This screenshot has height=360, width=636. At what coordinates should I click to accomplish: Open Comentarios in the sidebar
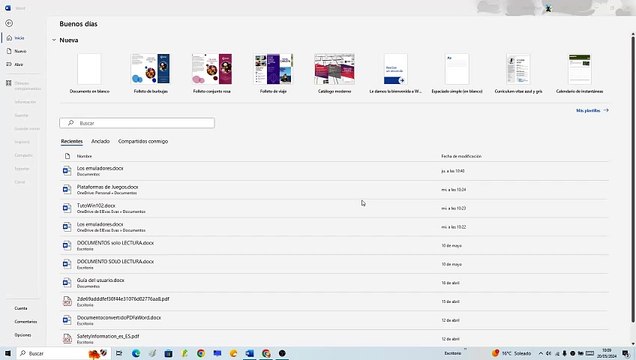tap(26, 322)
